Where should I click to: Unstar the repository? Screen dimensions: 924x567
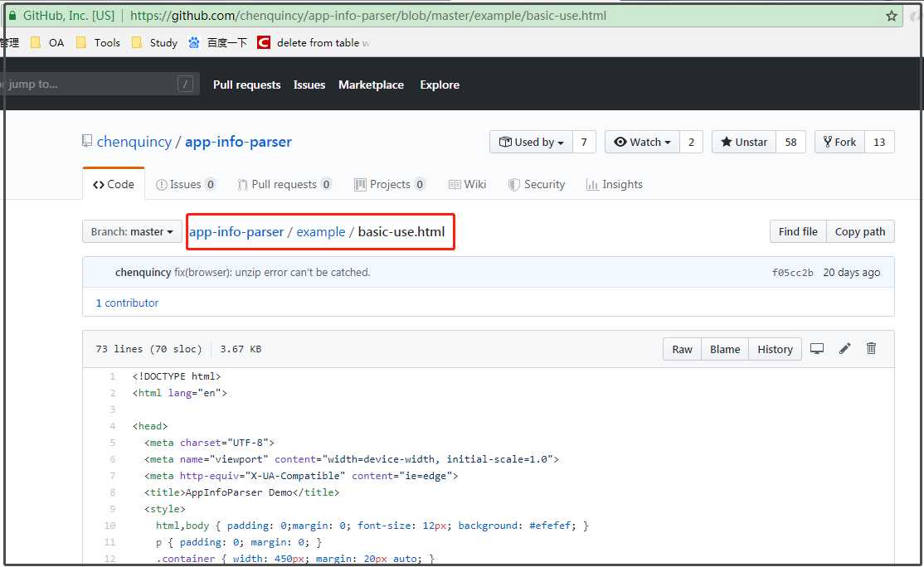(744, 142)
